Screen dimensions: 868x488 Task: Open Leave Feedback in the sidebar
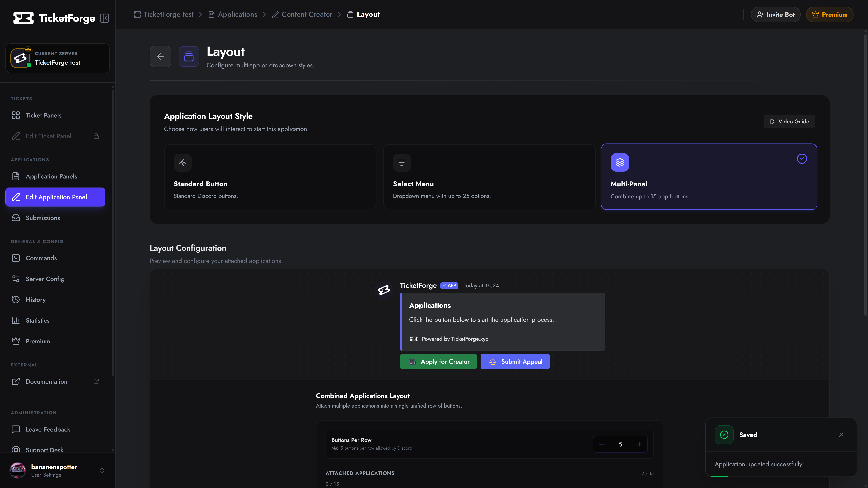click(x=55, y=429)
